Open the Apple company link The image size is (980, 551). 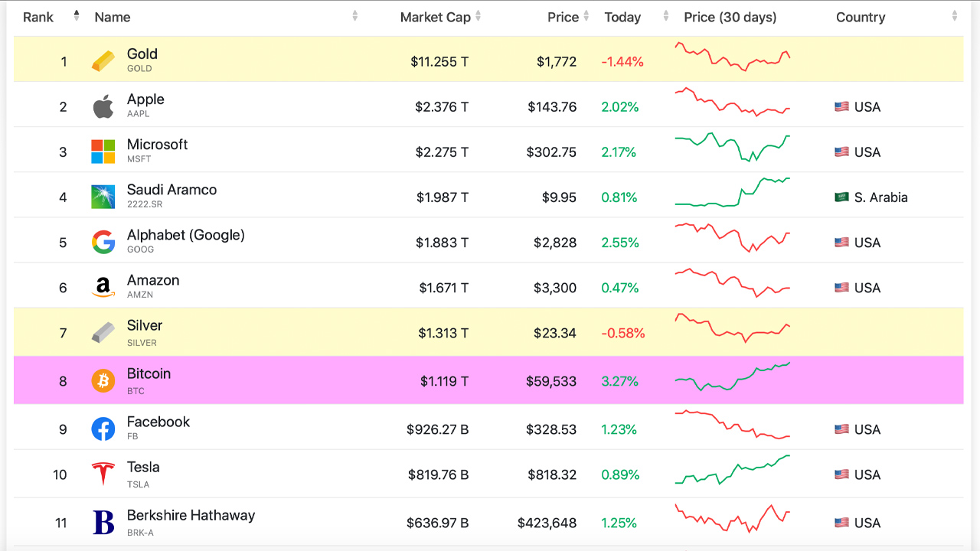tap(145, 99)
